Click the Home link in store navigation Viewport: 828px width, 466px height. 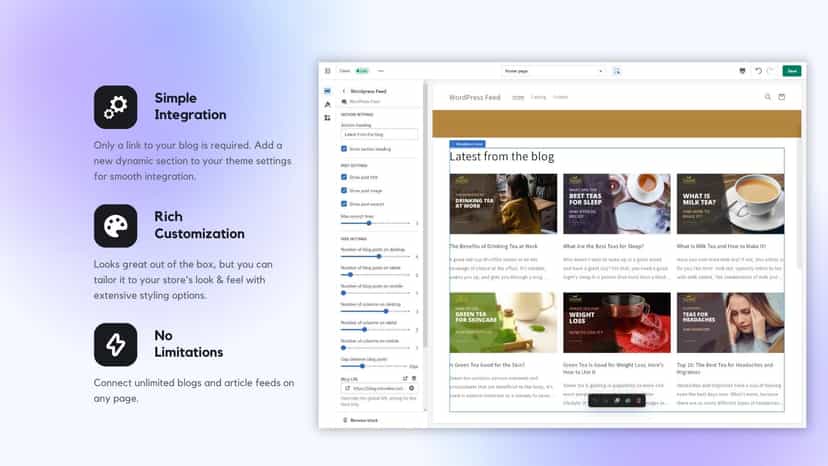(x=518, y=97)
